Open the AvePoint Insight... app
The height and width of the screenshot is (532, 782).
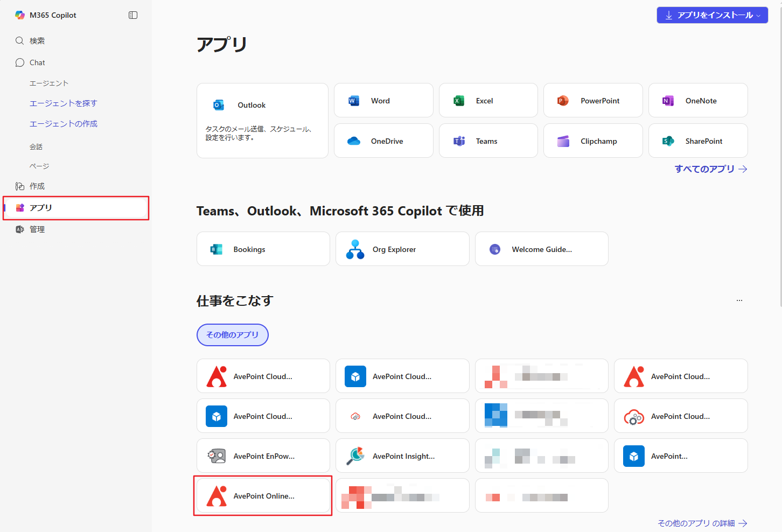tap(402, 456)
